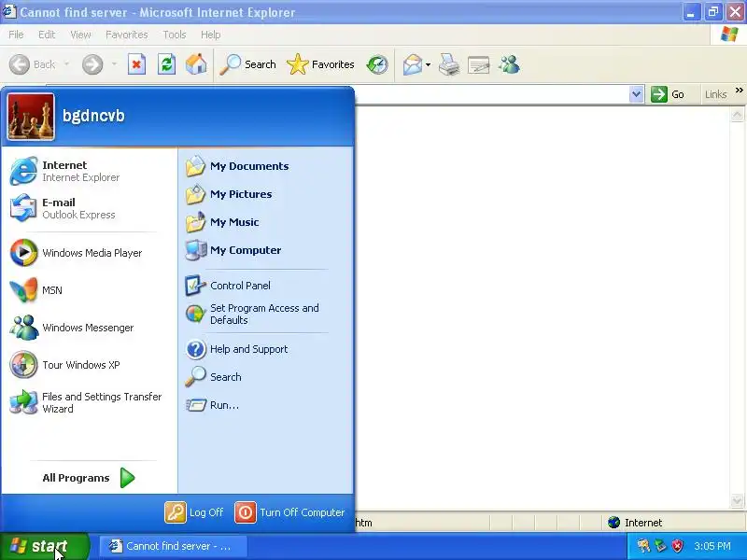Click the Go button beside address bar
Viewport: 747px width, 560px height.
pyautogui.click(x=668, y=94)
